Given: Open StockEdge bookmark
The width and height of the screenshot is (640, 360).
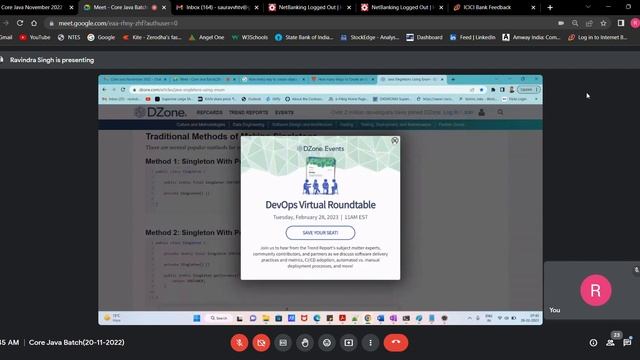Looking at the screenshot, I should point(370,37).
